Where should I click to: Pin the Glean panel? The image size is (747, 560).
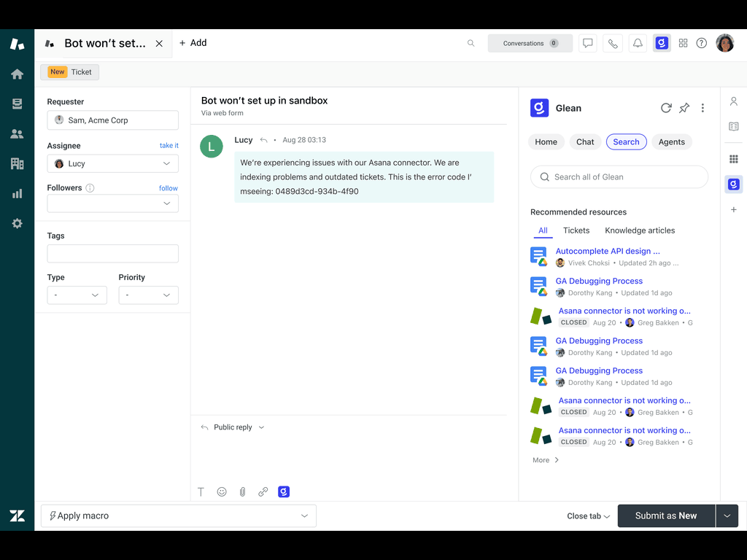tap(684, 108)
